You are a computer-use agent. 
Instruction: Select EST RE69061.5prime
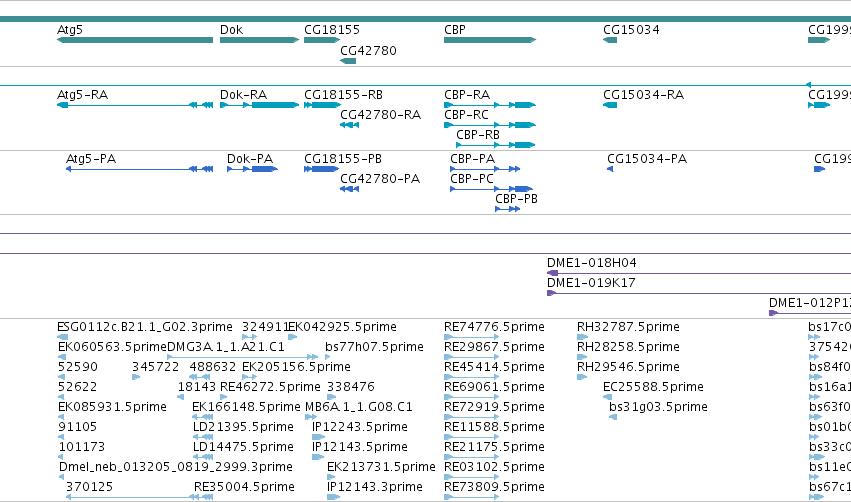tap(472, 397)
